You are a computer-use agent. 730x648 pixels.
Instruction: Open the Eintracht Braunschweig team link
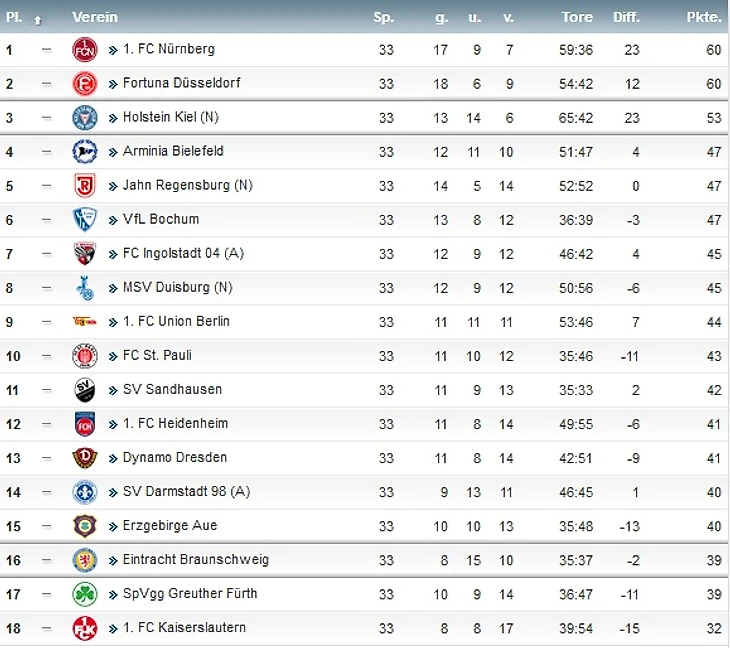coord(195,559)
